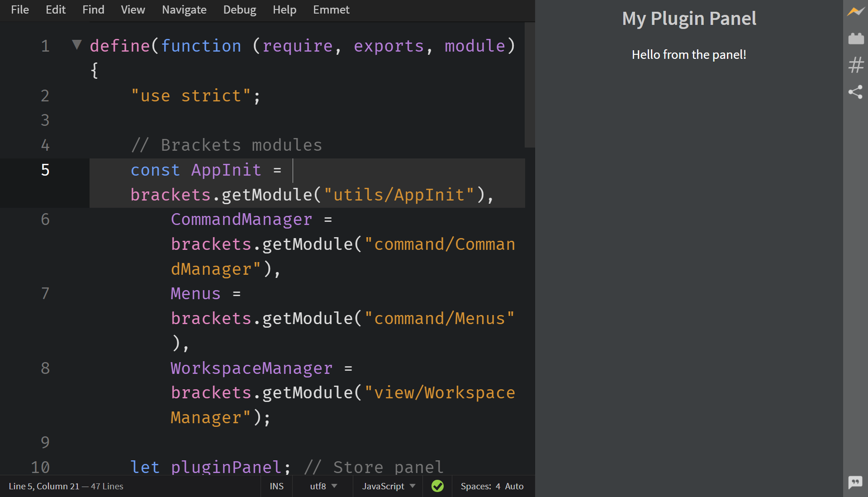Click WorkspaceManager identifier on line 8
This screenshot has width=868, height=497.
(x=251, y=368)
